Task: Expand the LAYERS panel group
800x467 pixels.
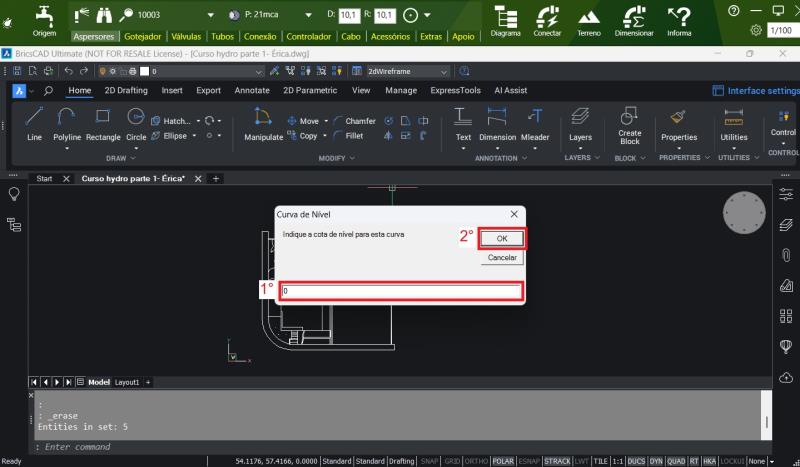Action: pos(582,158)
